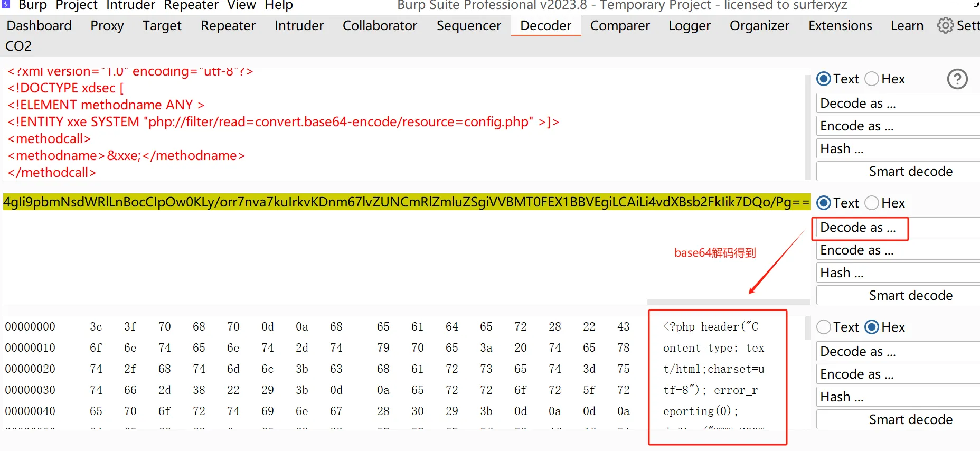Switch to the Target tab
This screenshot has height=451, width=980.
click(162, 26)
